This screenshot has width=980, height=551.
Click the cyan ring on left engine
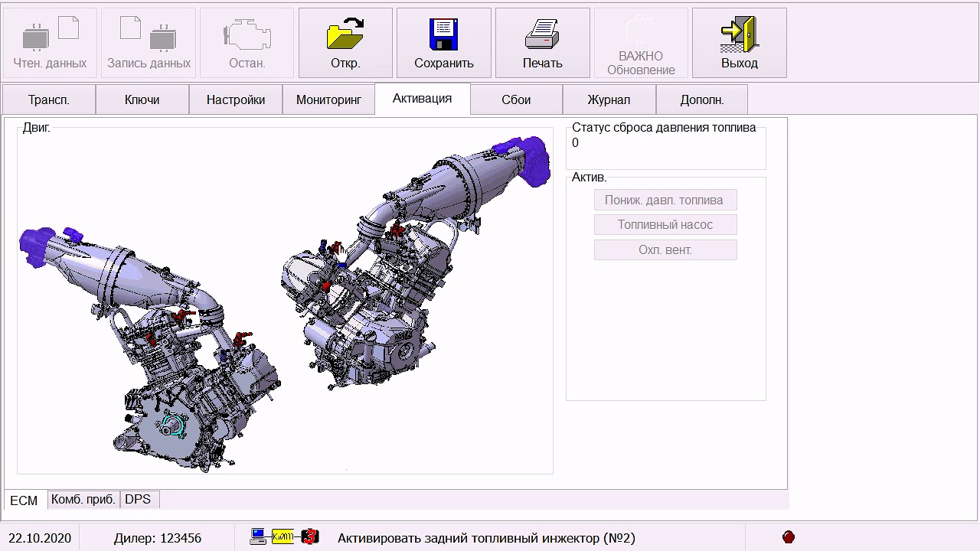(175, 424)
